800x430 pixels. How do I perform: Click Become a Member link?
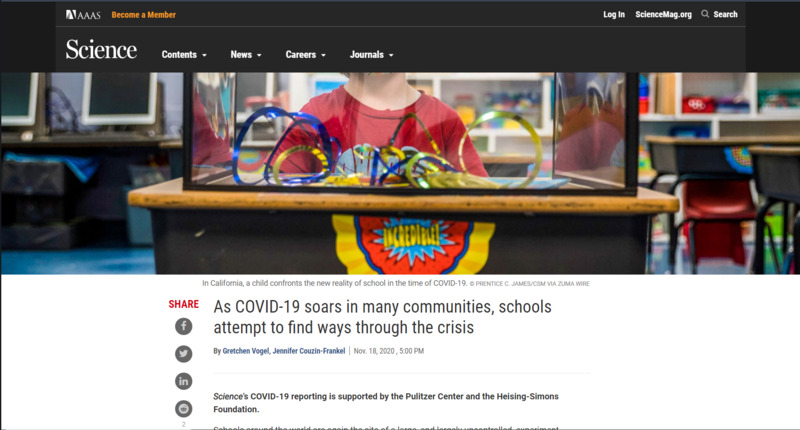144,15
